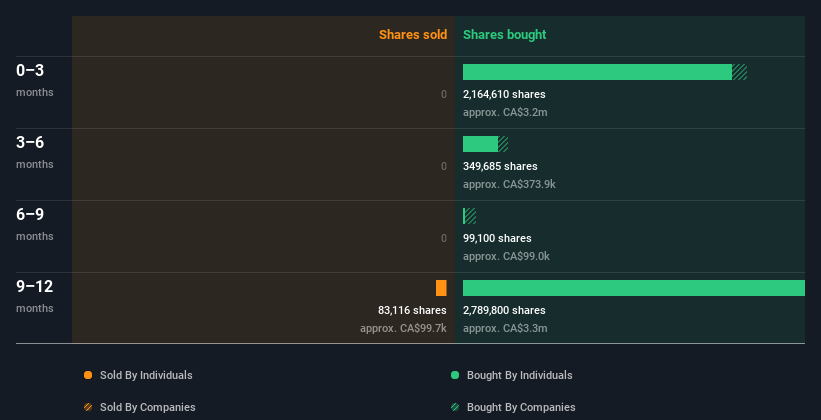This screenshot has height=420, width=821.
Task: Click the striped Sold By Companies legend icon
Action: pyautogui.click(x=88, y=407)
